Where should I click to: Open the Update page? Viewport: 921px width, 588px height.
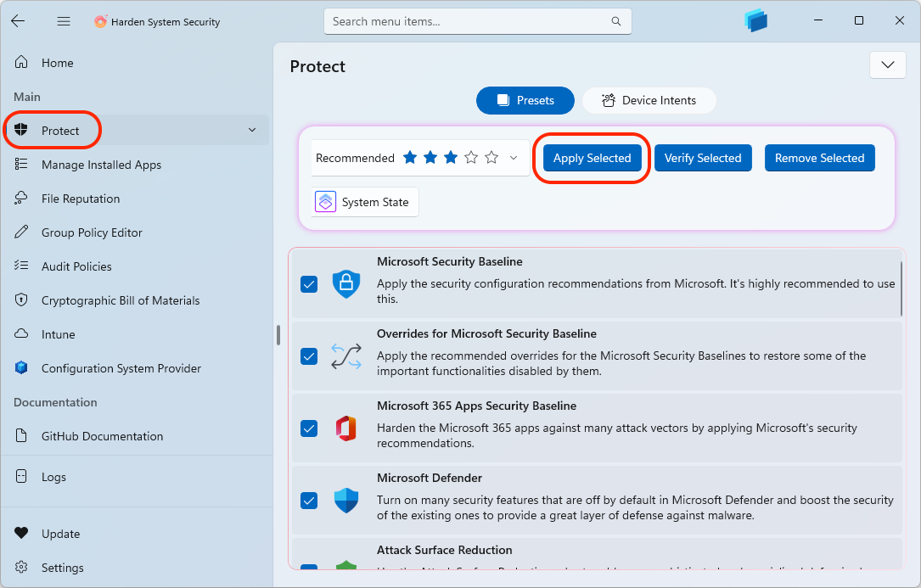click(137, 533)
